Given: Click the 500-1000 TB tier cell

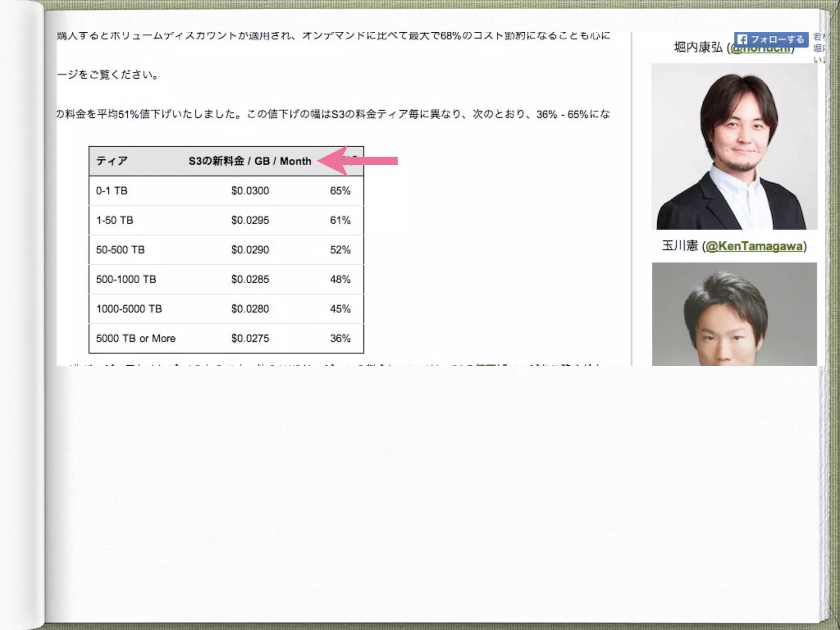Looking at the screenshot, I should [x=126, y=279].
